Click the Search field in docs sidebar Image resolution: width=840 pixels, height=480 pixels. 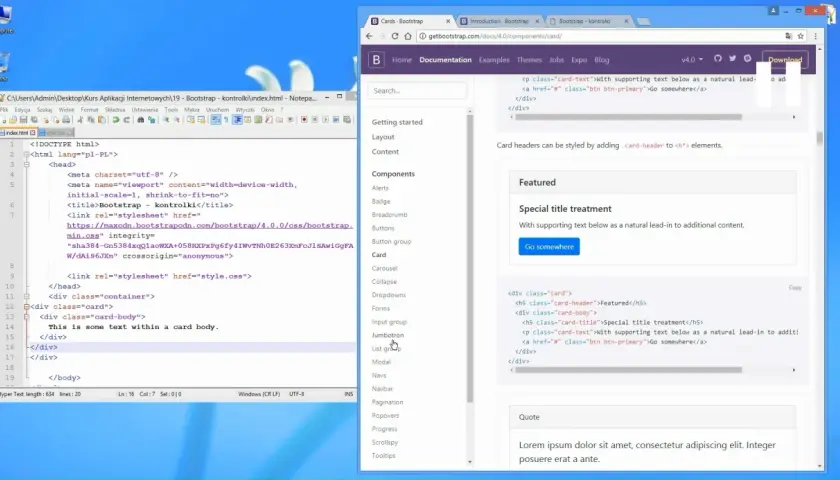click(x=417, y=91)
